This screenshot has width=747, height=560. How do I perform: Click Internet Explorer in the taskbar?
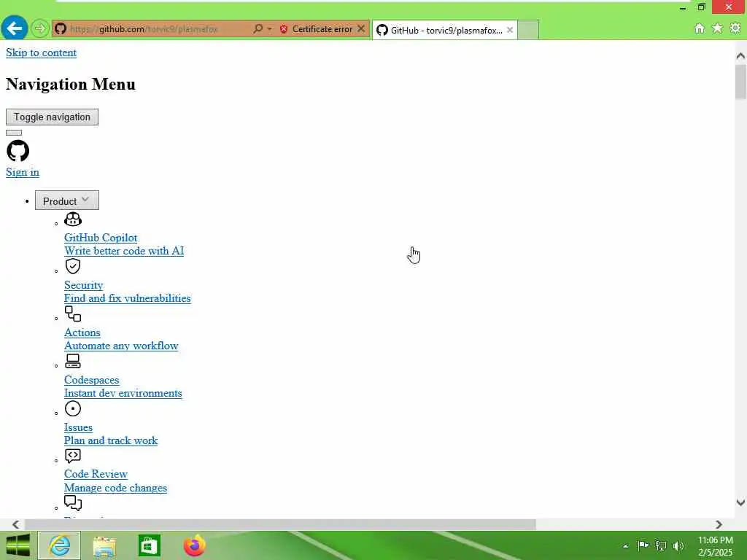pyautogui.click(x=60, y=545)
